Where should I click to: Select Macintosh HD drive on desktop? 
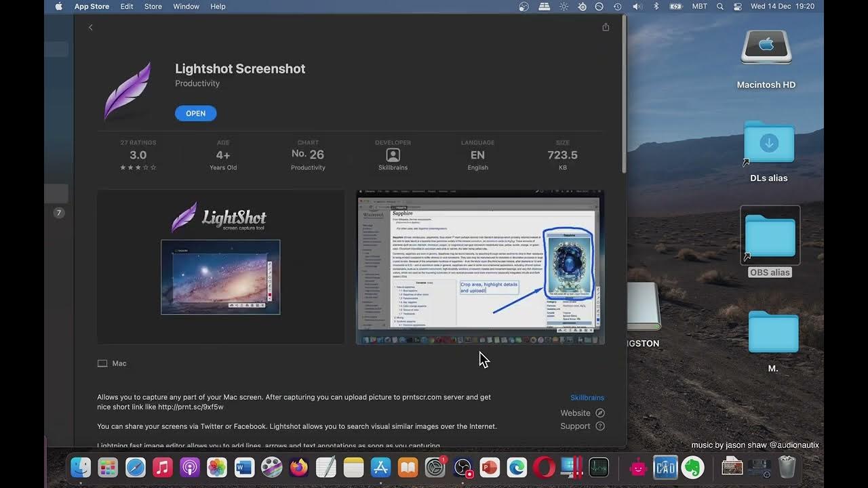coord(766,60)
